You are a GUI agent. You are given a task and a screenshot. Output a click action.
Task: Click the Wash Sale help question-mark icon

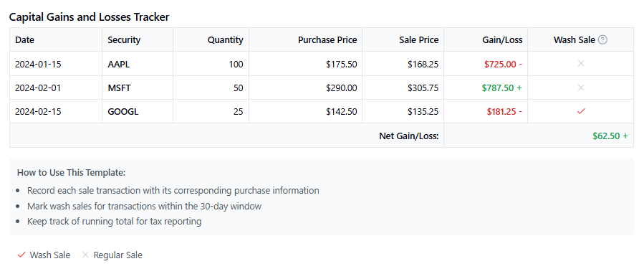click(x=602, y=40)
